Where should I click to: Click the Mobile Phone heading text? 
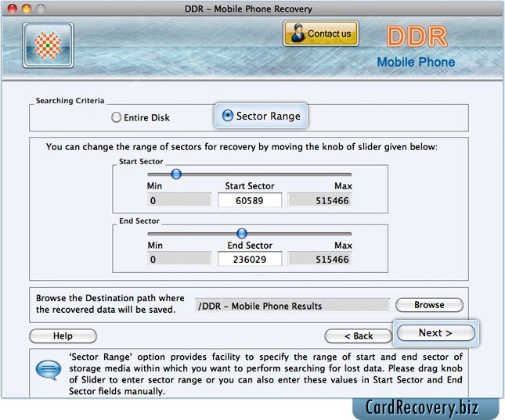416,62
